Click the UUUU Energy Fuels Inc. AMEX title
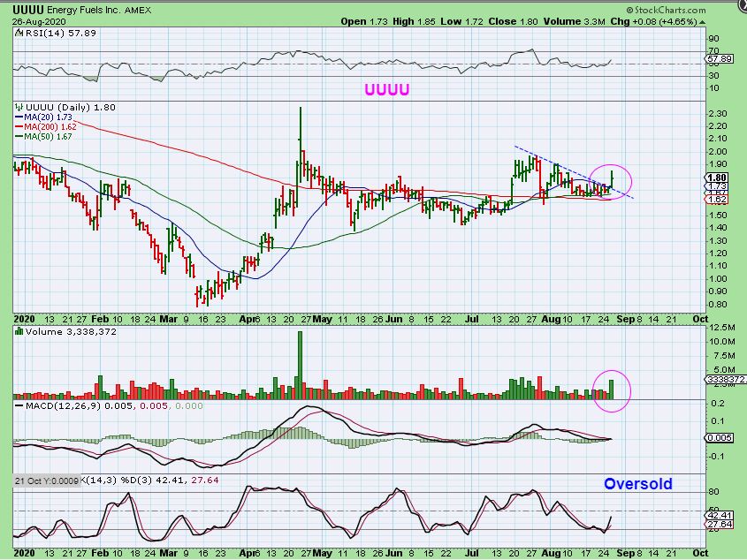747x560 pixels. [82, 10]
